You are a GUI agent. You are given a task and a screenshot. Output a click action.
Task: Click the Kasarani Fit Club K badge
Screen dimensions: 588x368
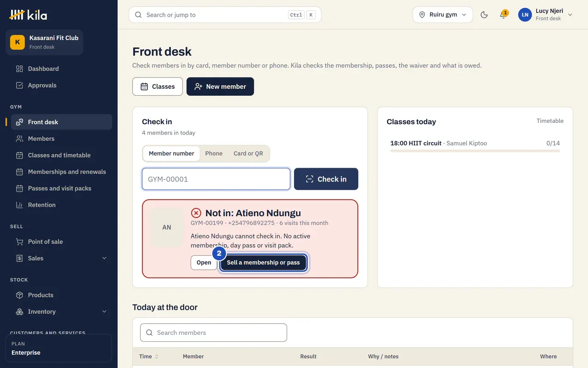[x=17, y=42]
